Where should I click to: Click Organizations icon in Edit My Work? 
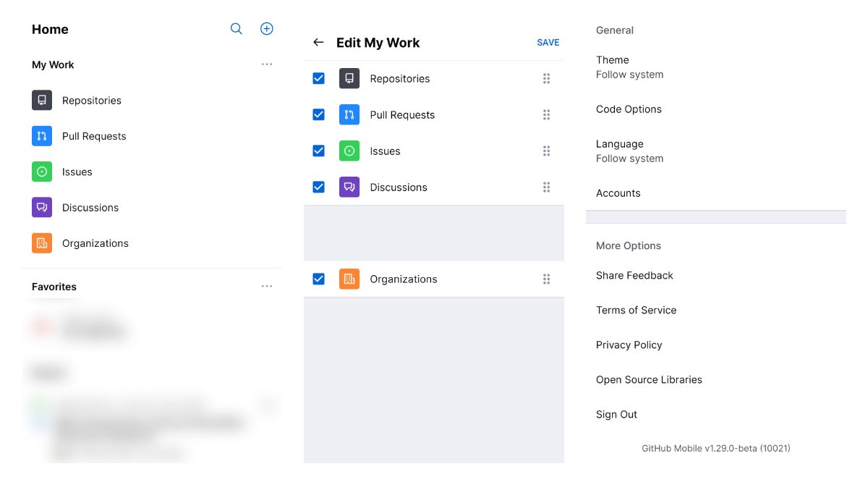(349, 279)
